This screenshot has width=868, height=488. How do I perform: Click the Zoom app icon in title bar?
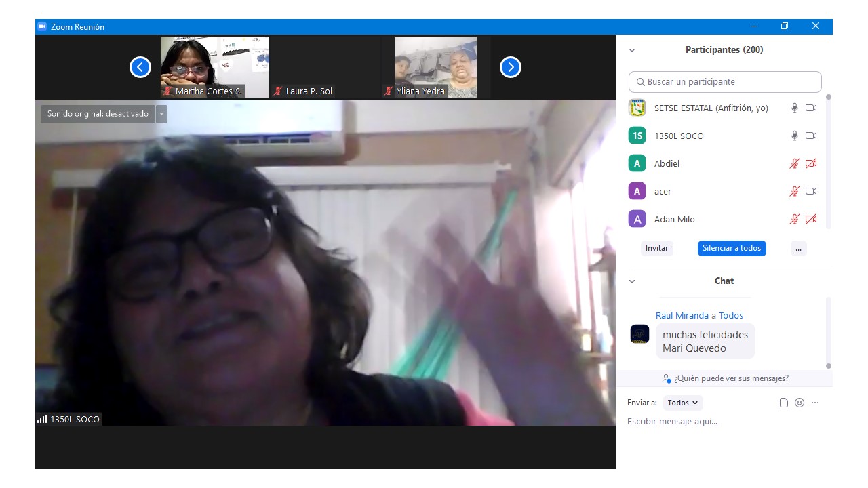tap(42, 26)
